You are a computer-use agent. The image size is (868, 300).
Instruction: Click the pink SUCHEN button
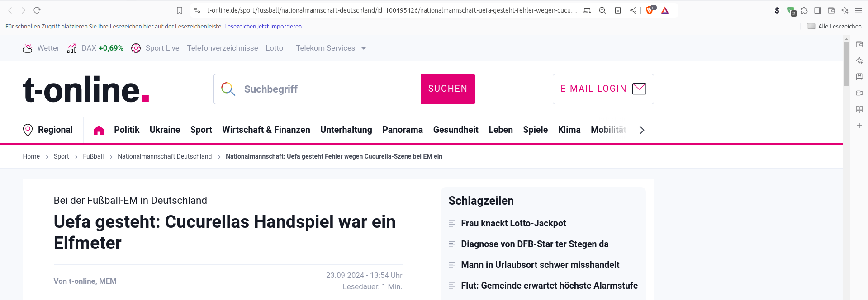[x=448, y=89]
